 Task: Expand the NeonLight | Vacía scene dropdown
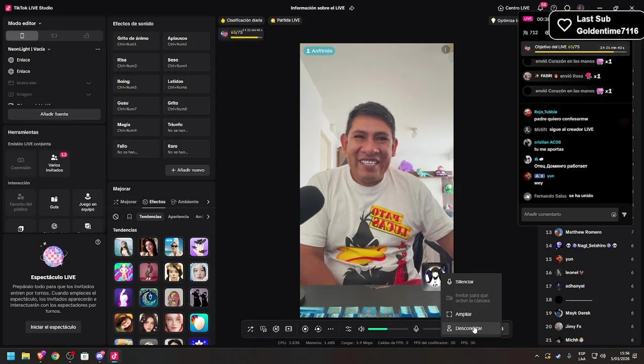pyautogui.click(x=29, y=49)
